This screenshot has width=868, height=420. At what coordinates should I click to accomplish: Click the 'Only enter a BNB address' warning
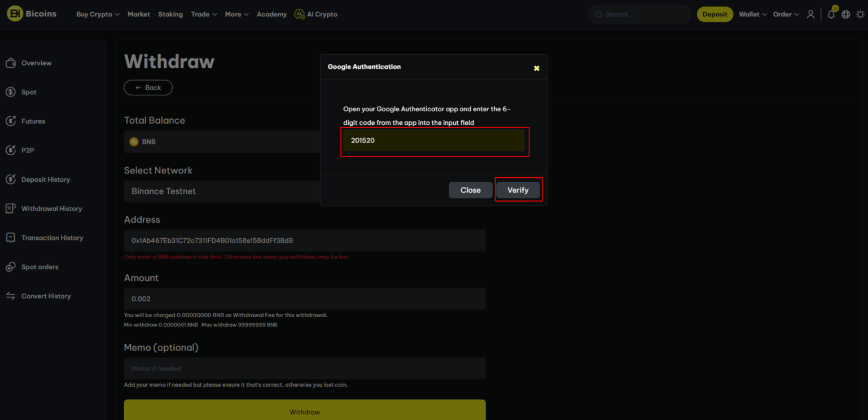pyautogui.click(x=237, y=257)
